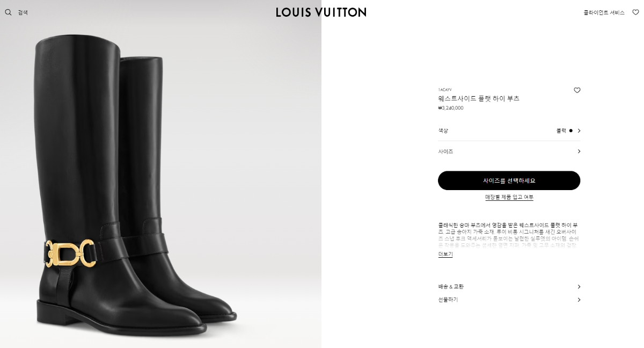Open the 선물하기 gifting section
Screen dimensions: 644x348
[509, 300]
